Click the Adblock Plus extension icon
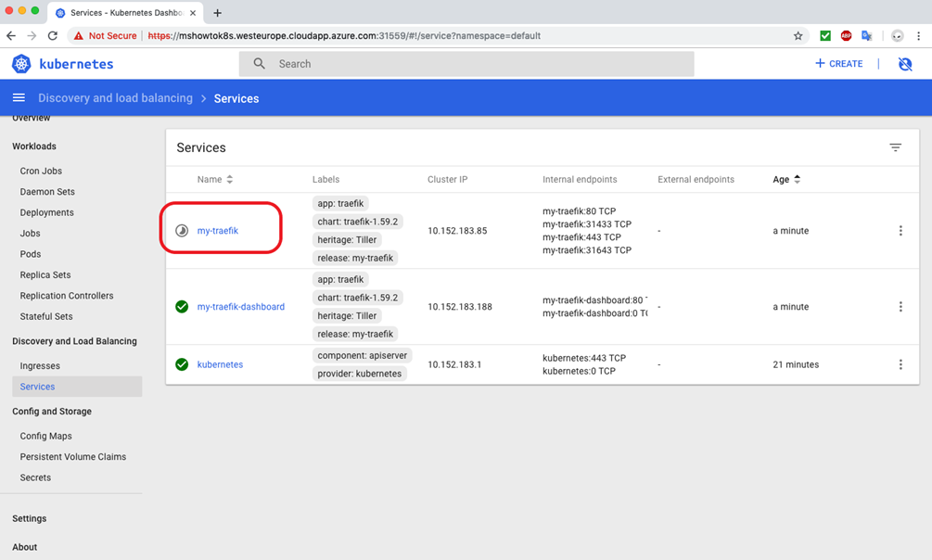This screenshot has height=560, width=932. pos(846,35)
